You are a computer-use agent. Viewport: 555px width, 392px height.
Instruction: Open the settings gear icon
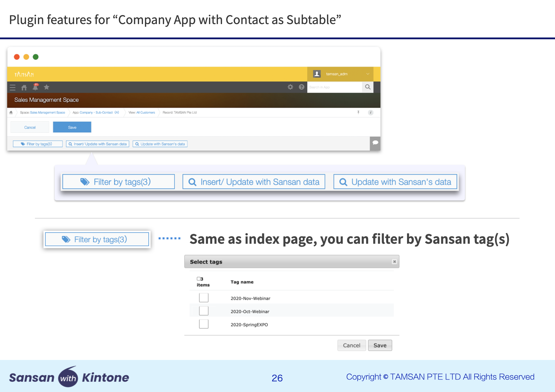point(290,87)
